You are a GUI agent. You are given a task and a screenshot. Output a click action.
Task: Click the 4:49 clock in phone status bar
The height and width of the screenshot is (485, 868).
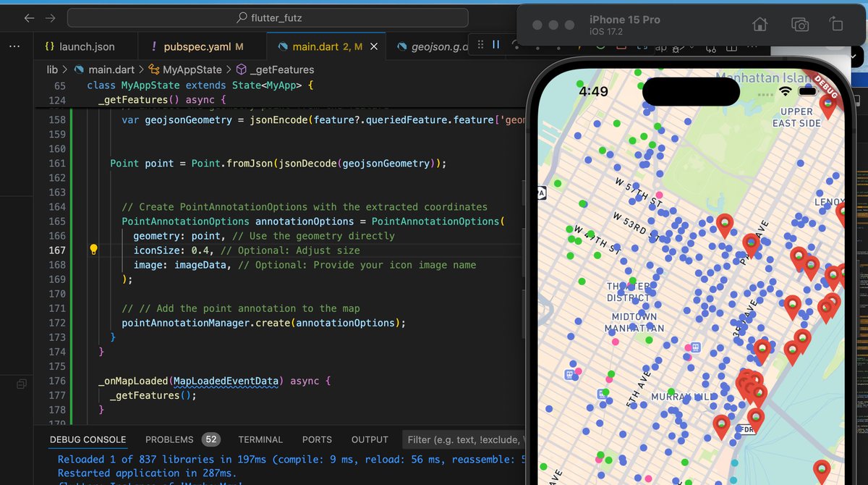tap(594, 92)
